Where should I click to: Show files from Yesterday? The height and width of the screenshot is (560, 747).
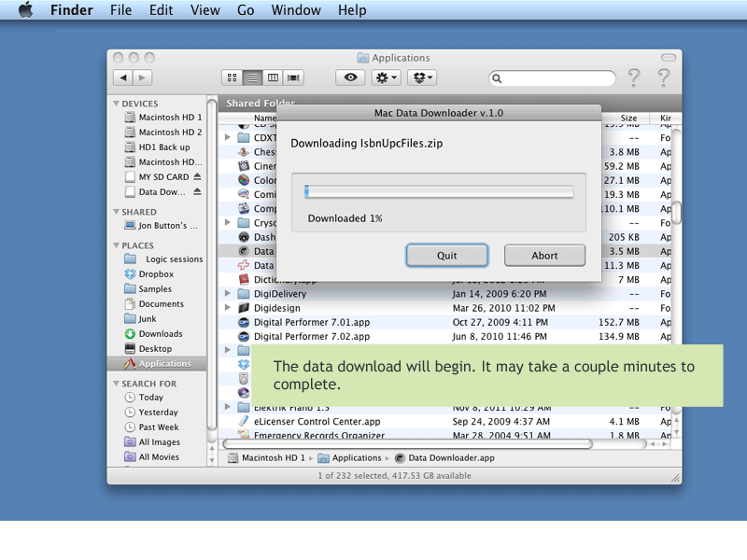150,412
